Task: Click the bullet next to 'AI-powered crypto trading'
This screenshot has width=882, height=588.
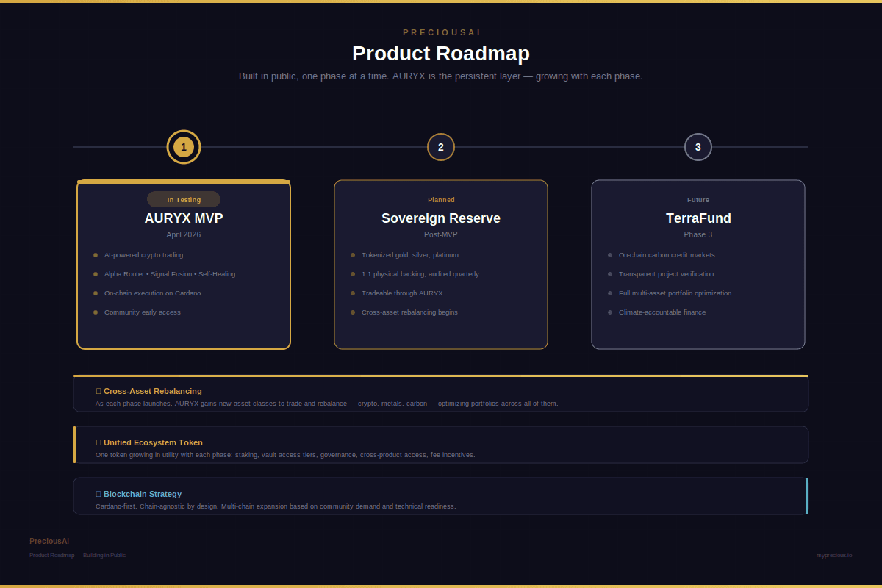Action: (96, 255)
